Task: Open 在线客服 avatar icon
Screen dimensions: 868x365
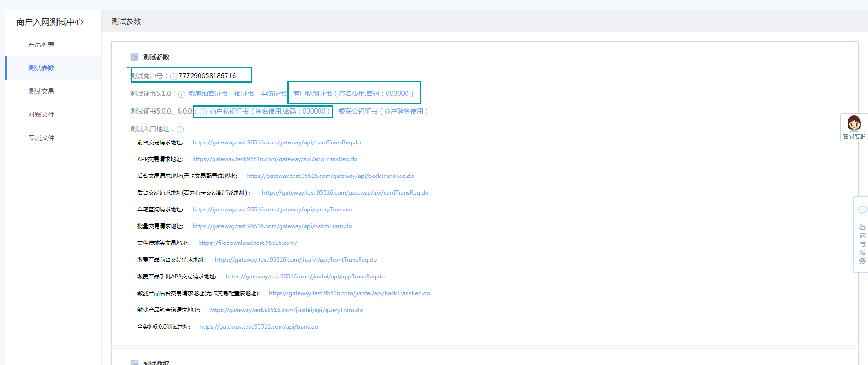Action: (x=854, y=123)
